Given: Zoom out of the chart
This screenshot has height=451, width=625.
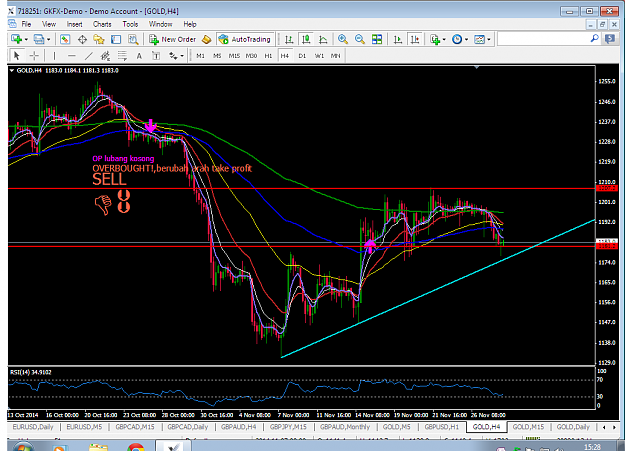Looking at the screenshot, I should (x=360, y=39).
